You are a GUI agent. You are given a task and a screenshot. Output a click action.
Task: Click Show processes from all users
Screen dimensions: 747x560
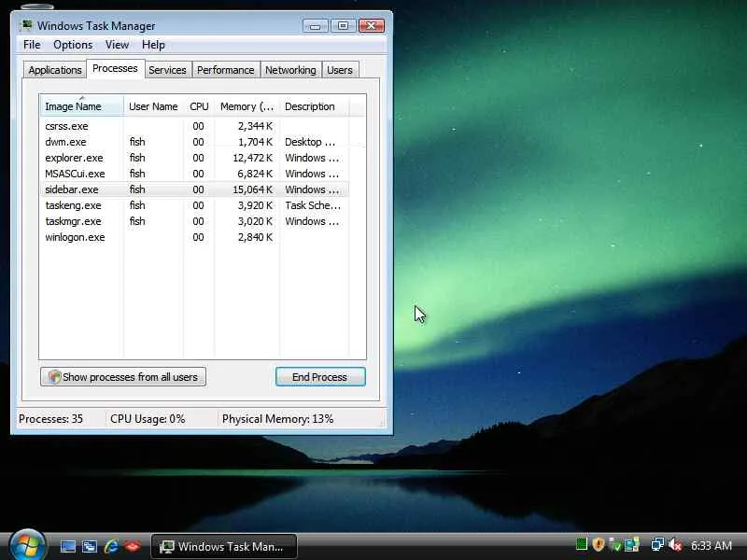pos(123,377)
